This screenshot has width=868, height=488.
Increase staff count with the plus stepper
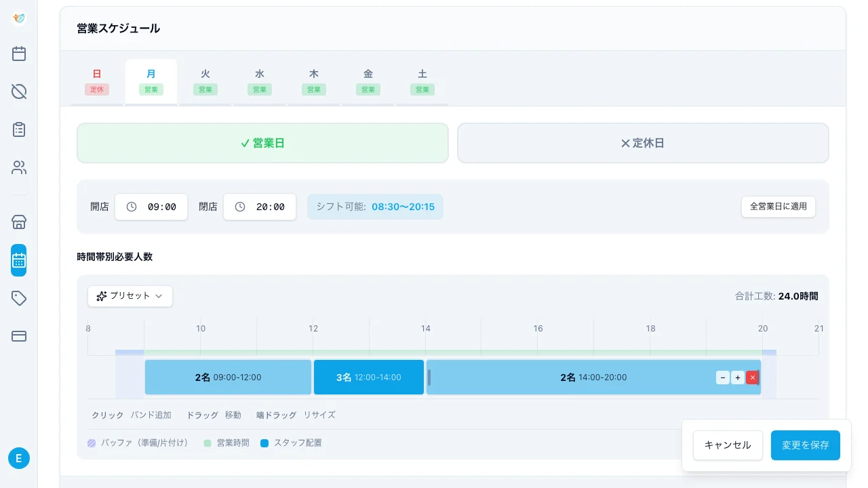point(738,378)
